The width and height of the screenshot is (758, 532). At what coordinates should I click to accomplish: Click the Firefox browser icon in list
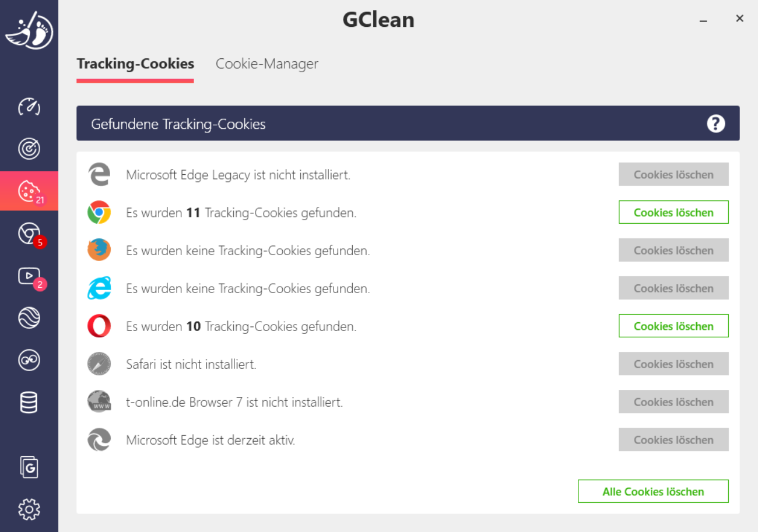point(99,251)
